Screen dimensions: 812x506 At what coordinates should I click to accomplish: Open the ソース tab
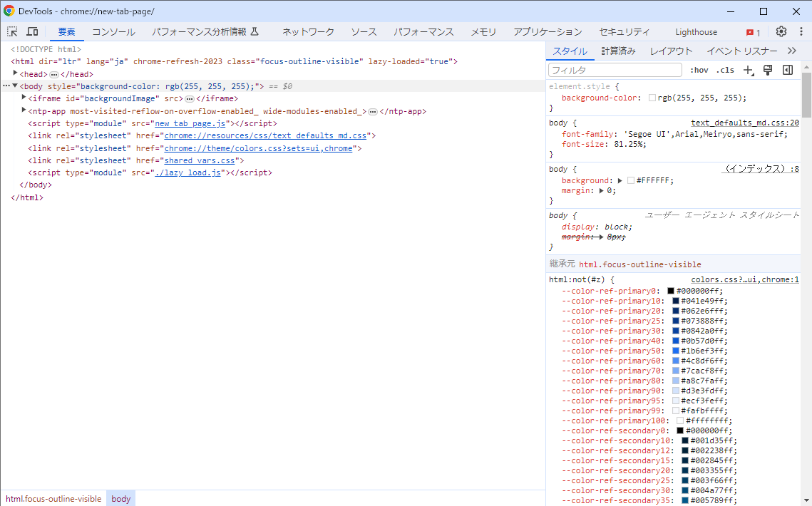(364, 31)
